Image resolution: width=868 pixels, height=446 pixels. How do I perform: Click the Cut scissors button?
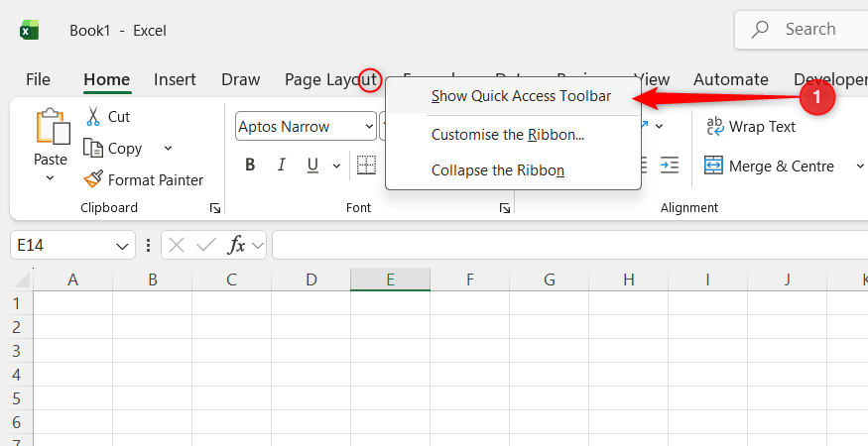(107, 117)
